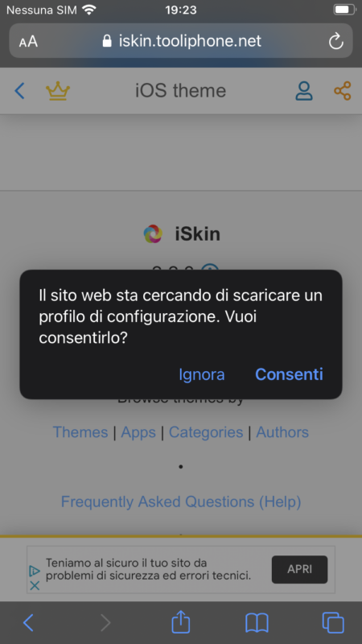Image resolution: width=362 pixels, height=644 pixels.
Task: Tap the blue back chevron in page header
Action: tap(19, 91)
